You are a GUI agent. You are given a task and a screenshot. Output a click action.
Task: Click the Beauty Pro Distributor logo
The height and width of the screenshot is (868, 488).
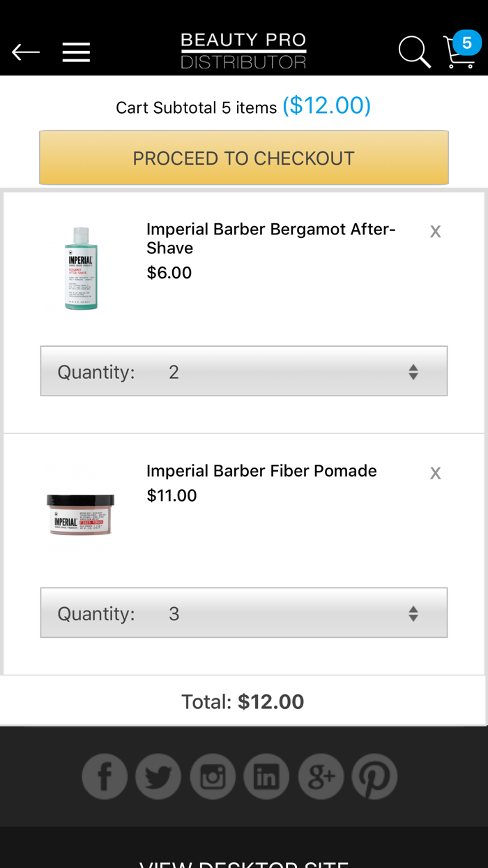point(243,50)
